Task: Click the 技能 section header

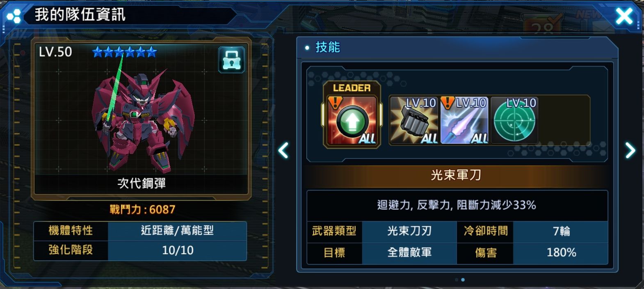Action: (327, 47)
